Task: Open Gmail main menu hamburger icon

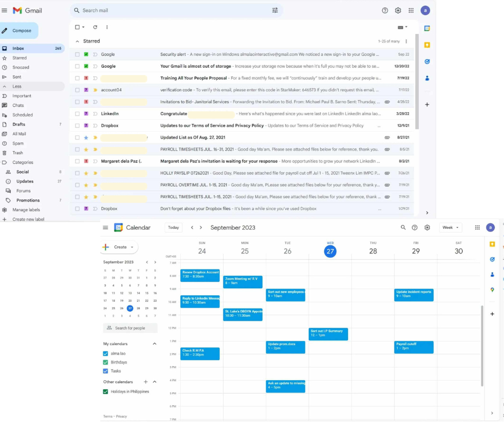Action: (4, 10)
